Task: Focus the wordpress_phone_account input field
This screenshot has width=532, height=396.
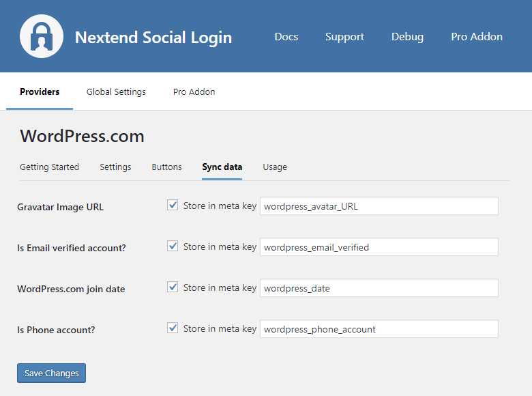Action: tap(379, 329)
